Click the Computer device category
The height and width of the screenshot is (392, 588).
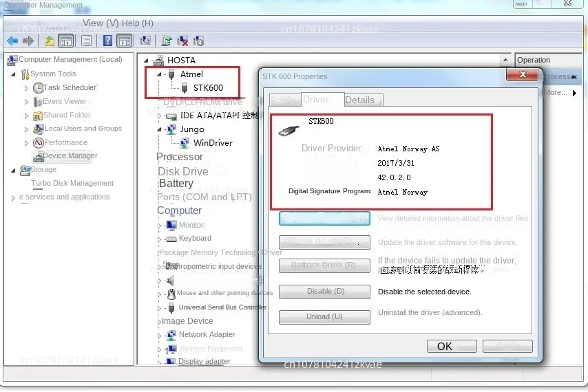click(179, 210)
